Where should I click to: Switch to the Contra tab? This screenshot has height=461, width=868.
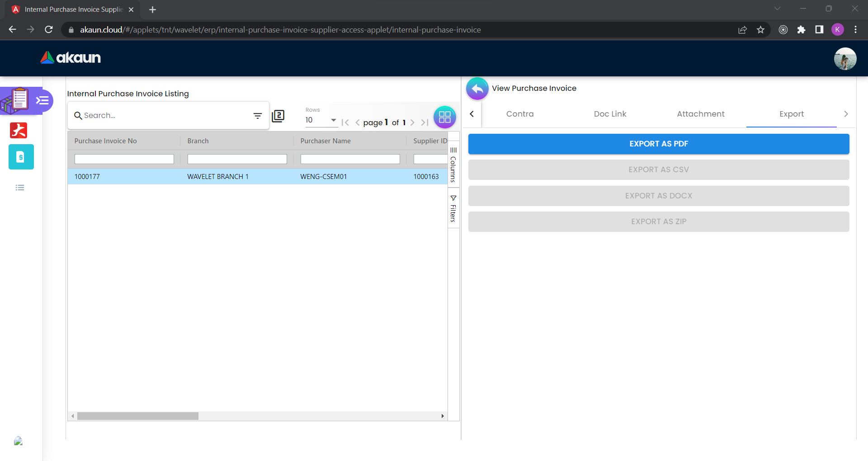519,114
